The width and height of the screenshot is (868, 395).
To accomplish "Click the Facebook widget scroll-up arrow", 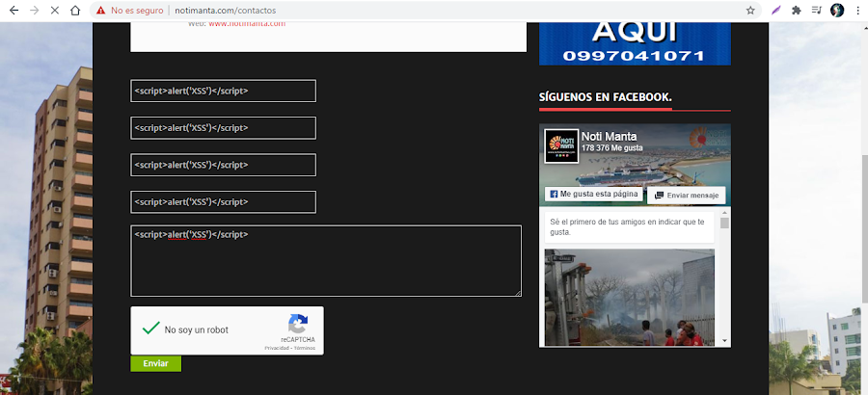I will 724,213.
